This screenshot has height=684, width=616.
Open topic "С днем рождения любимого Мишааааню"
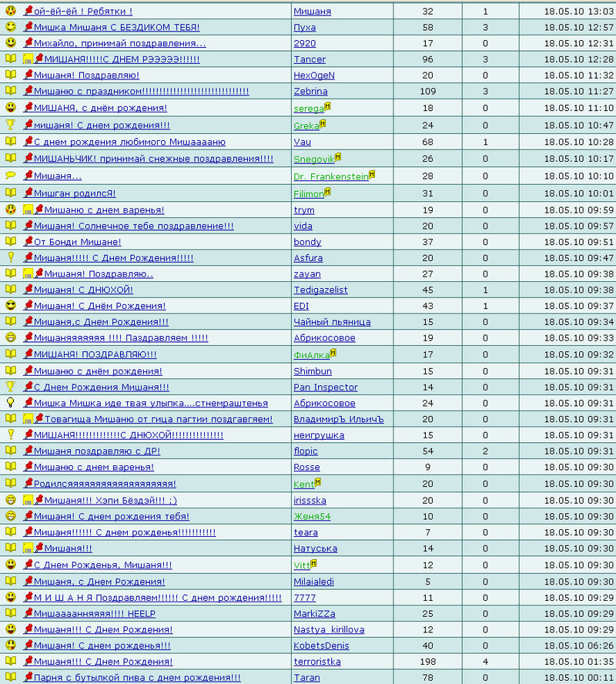coord(129,142)
